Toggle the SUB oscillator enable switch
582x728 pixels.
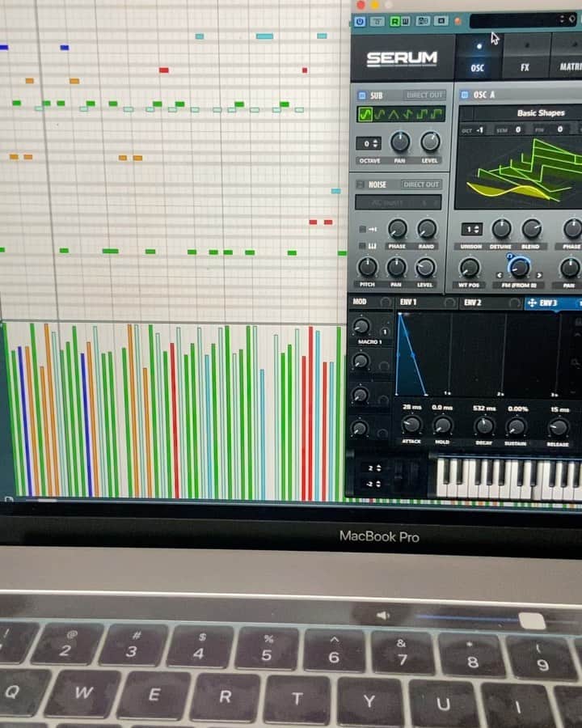[x=362, y=95]
